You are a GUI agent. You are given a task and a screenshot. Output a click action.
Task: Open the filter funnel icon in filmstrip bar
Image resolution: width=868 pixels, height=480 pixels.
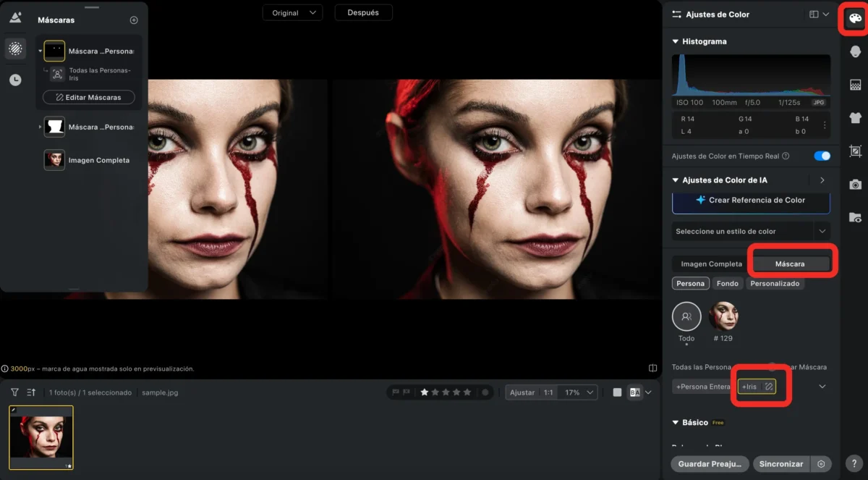point(14,392)
